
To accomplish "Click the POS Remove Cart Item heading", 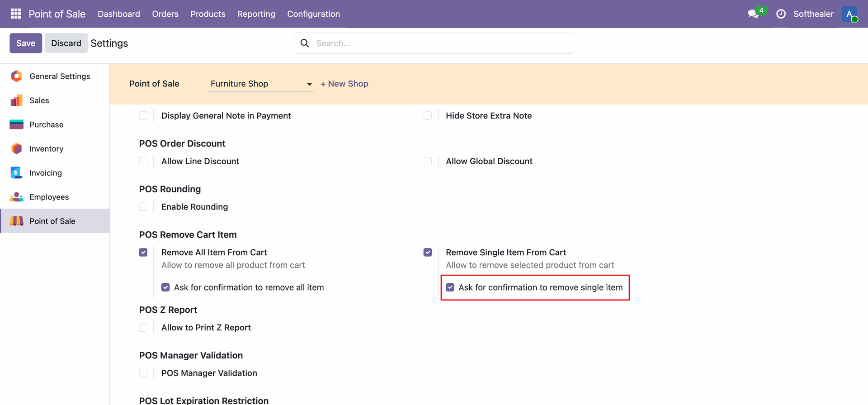I will [x=188, y=235].
